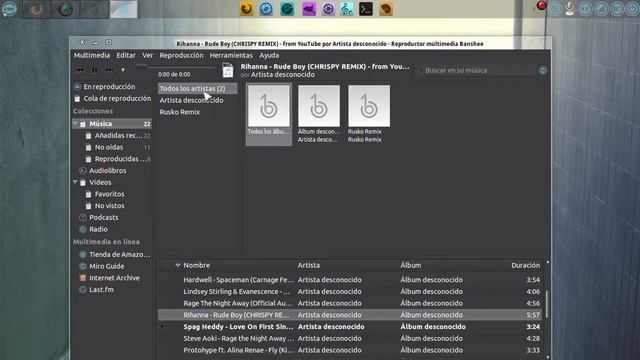Select the Música library icon
The height and width of the screenshot is (360, 640).
[x=83, y=124]
